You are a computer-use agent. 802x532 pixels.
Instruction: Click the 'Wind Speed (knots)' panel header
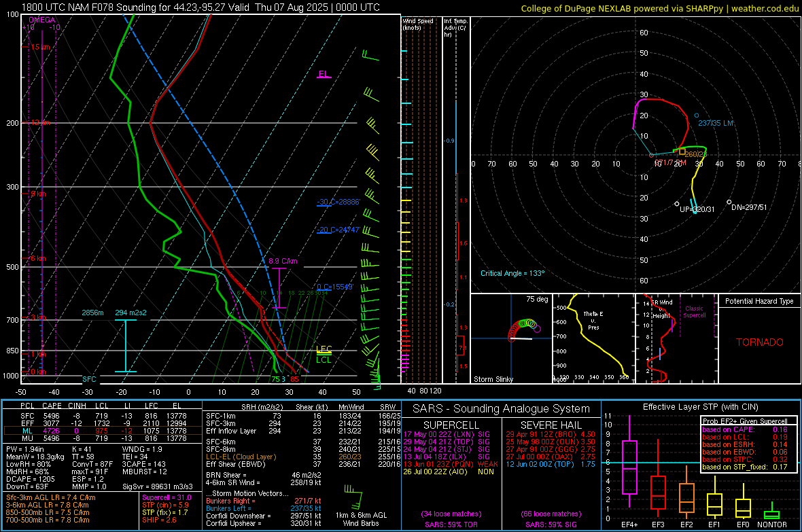pyautogui.click(x=418, y=24)
